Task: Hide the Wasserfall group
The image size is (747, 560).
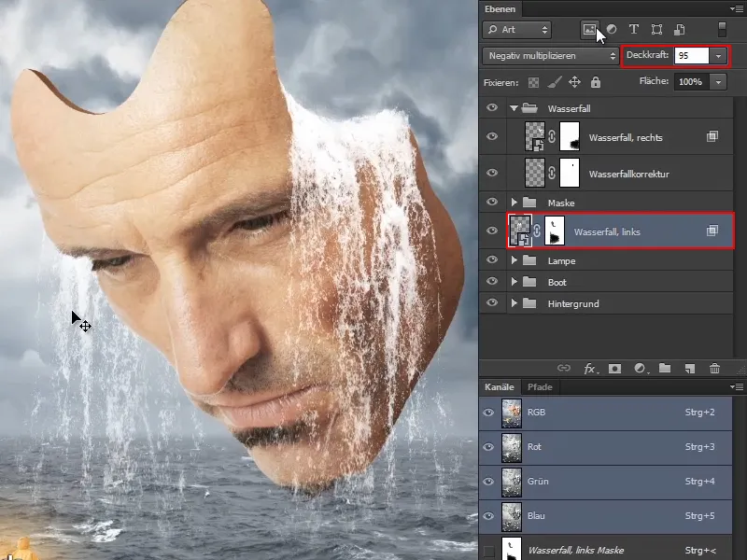Action: click(x=492, y=107)
